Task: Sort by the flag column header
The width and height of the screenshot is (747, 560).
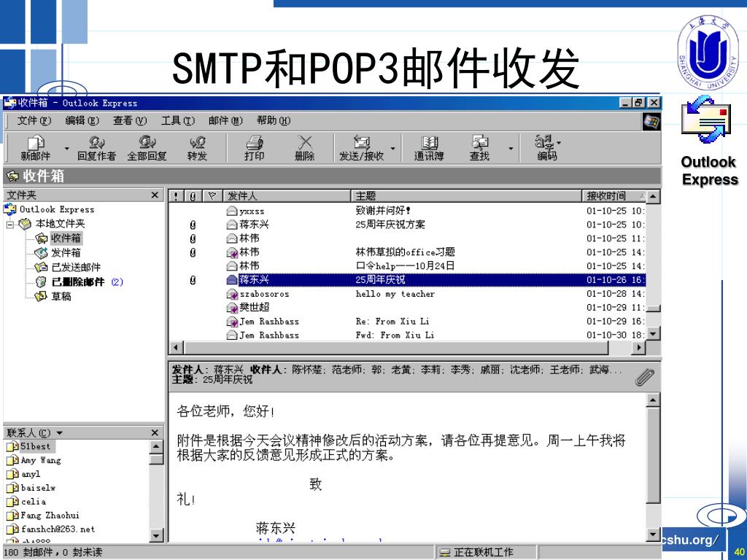Action: coord(212,195)
